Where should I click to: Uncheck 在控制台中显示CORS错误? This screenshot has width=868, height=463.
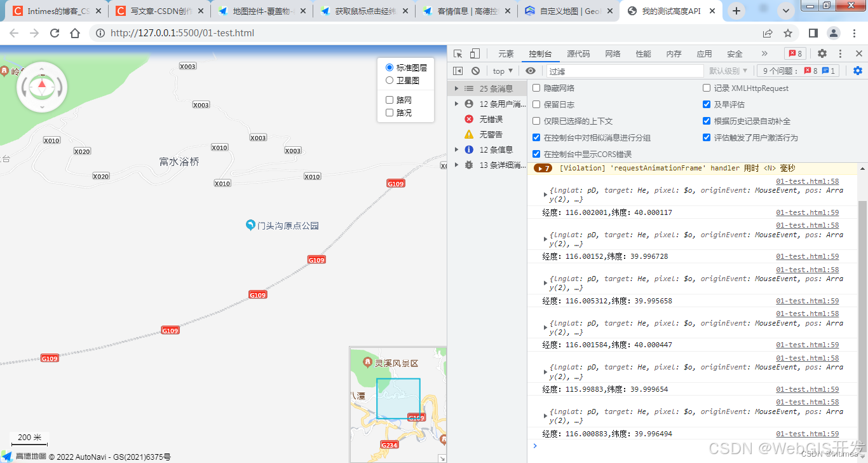click(x=536, y=154)
